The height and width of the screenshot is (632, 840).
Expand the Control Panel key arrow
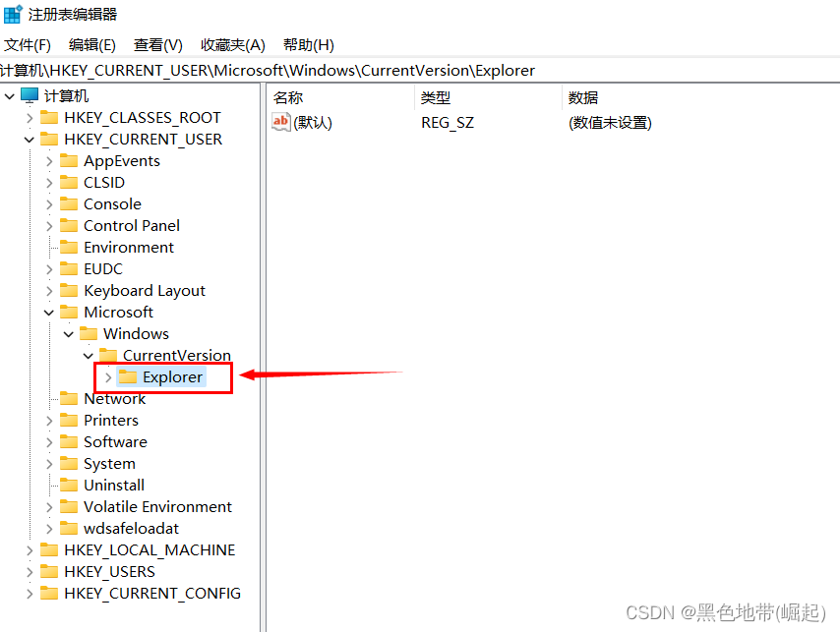point(49,226)
